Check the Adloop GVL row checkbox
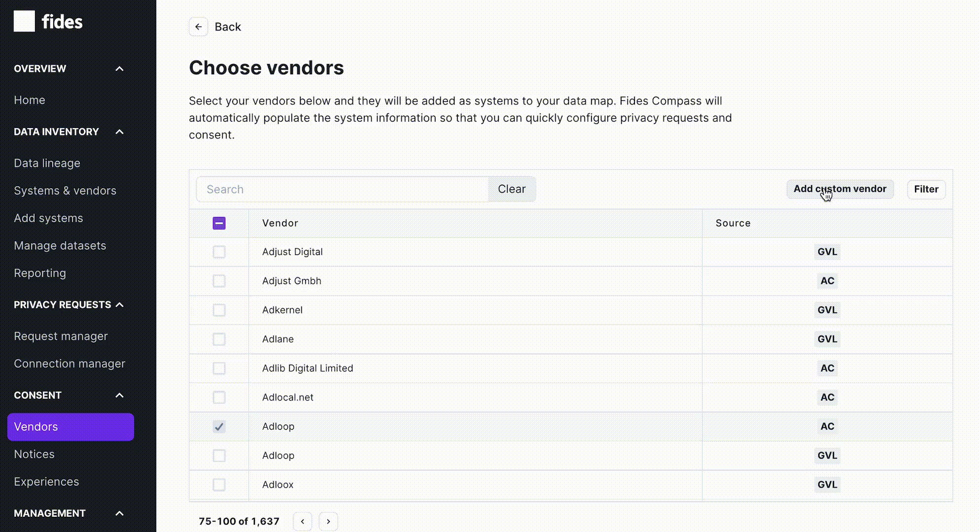 pos(219,456)
